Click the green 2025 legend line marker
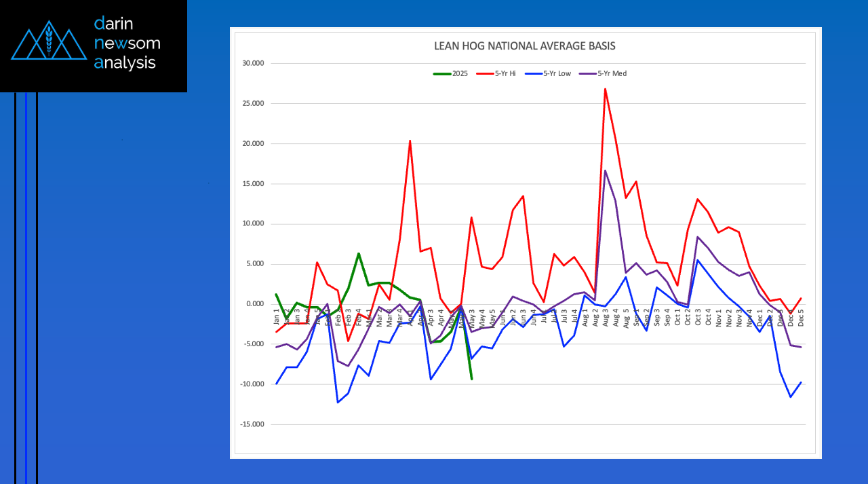The width and height of the screenshot is (868, 484). click(443, 73)
